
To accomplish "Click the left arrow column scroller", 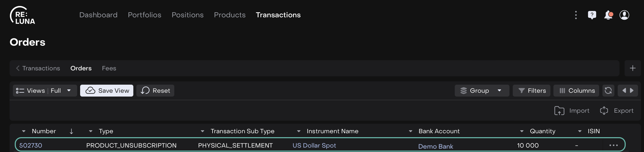I will click(624, 91).
